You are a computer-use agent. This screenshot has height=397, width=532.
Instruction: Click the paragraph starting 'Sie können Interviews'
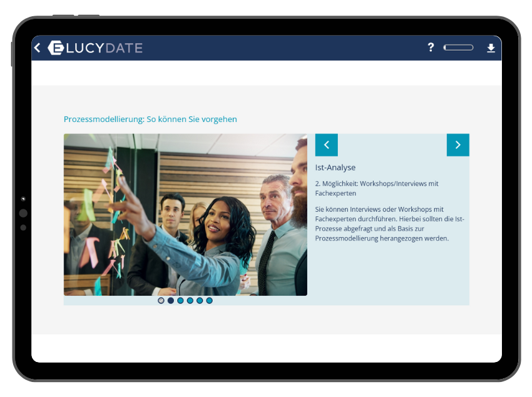click(389, 224)
